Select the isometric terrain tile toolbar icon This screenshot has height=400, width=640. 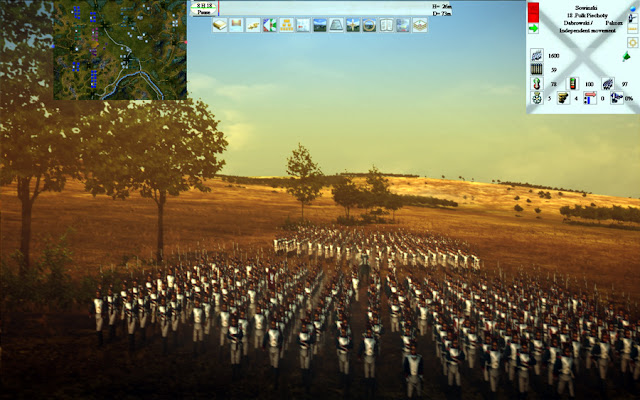point(420,25)
